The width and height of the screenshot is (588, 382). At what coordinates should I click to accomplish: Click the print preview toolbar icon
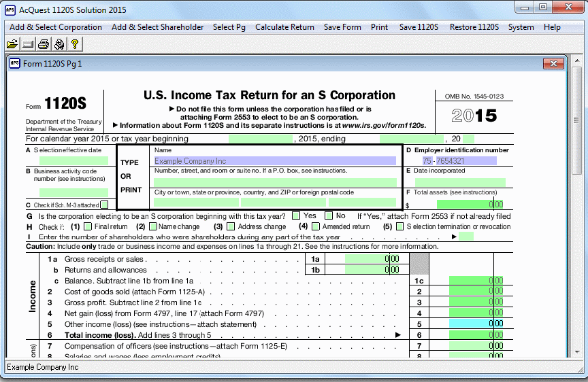tap(59, 44)
